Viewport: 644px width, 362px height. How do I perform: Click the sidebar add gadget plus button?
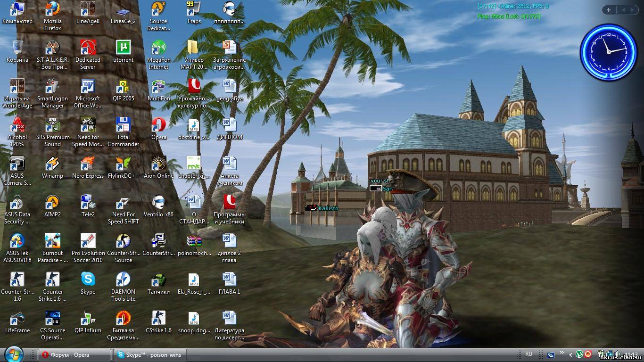608,10
